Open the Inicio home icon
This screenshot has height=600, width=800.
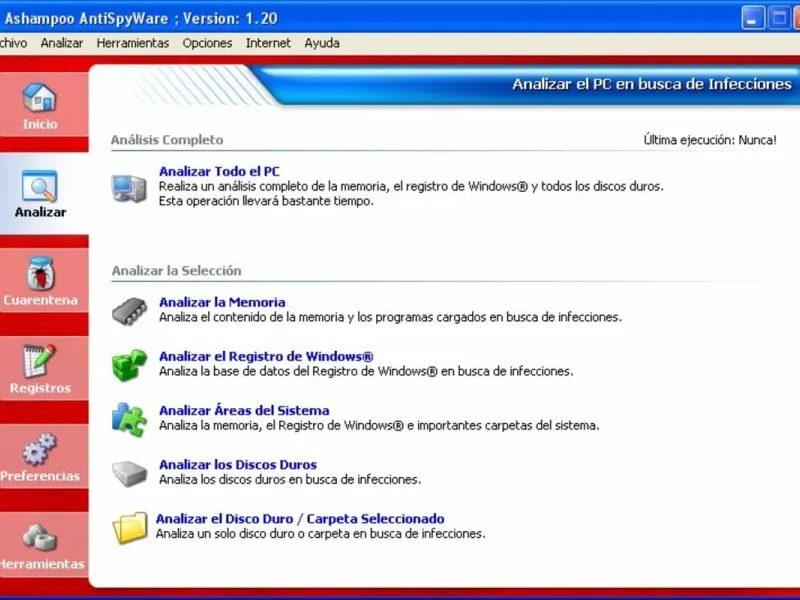39,97
